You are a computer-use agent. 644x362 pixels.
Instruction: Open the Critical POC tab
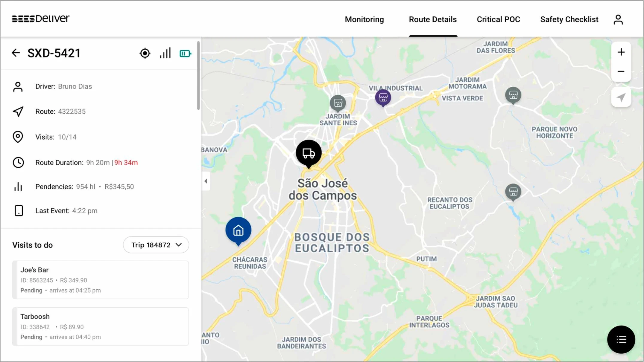click(x=498, y=19)
